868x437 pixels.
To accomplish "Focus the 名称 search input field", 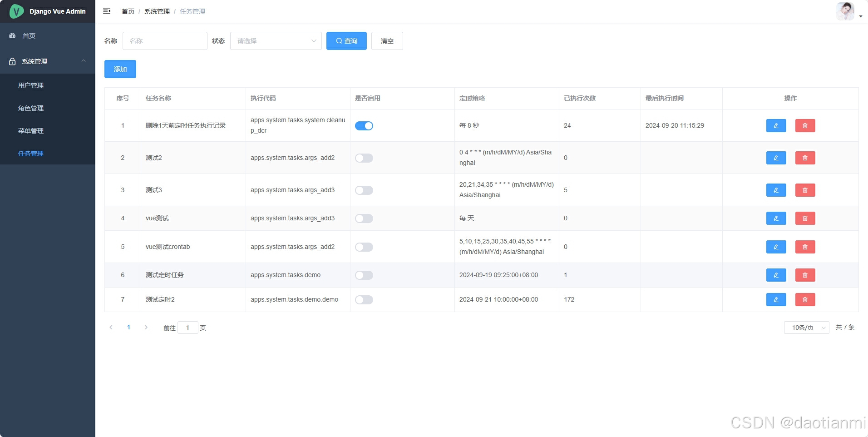I will pyautogui.click(x=165, y=41).
